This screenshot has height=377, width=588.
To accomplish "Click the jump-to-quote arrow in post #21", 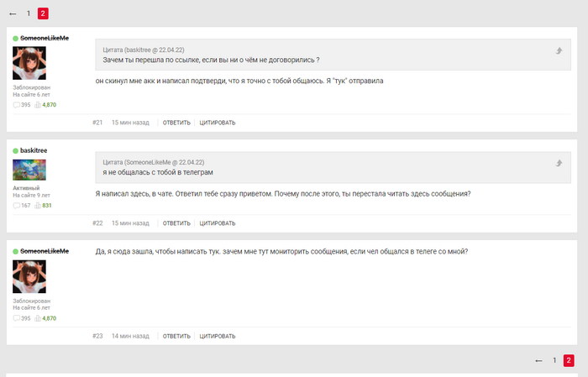I will click(559, 51).
